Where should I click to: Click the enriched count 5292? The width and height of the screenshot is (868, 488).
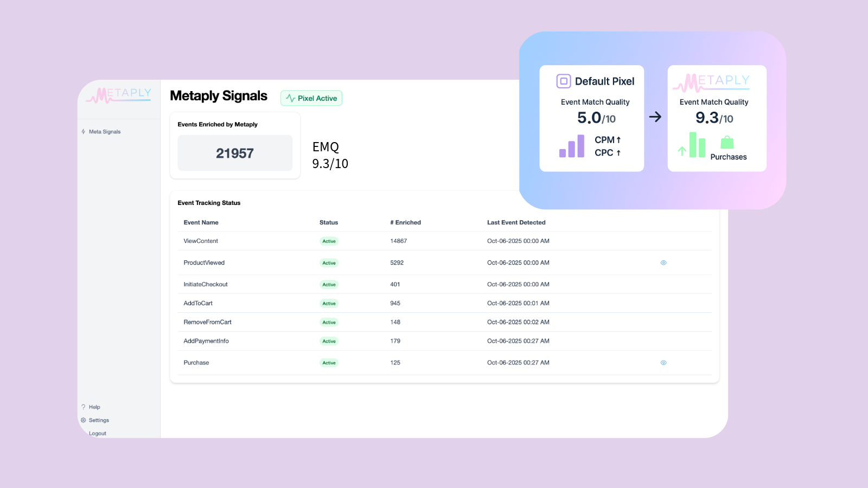[397, 263]
